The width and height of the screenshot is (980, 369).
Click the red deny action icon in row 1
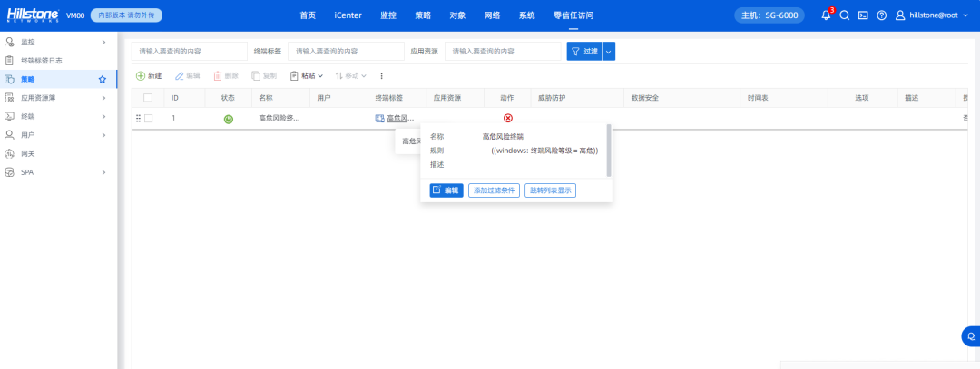(507, 119)
